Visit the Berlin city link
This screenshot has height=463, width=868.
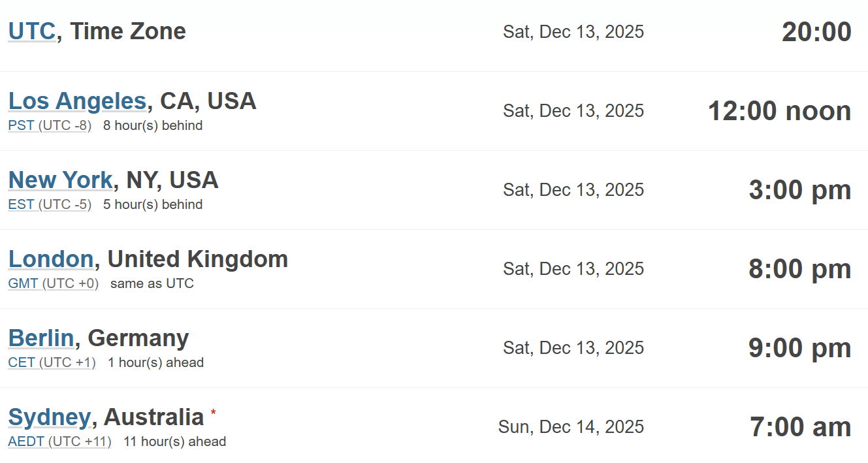(x=41, y=338)
